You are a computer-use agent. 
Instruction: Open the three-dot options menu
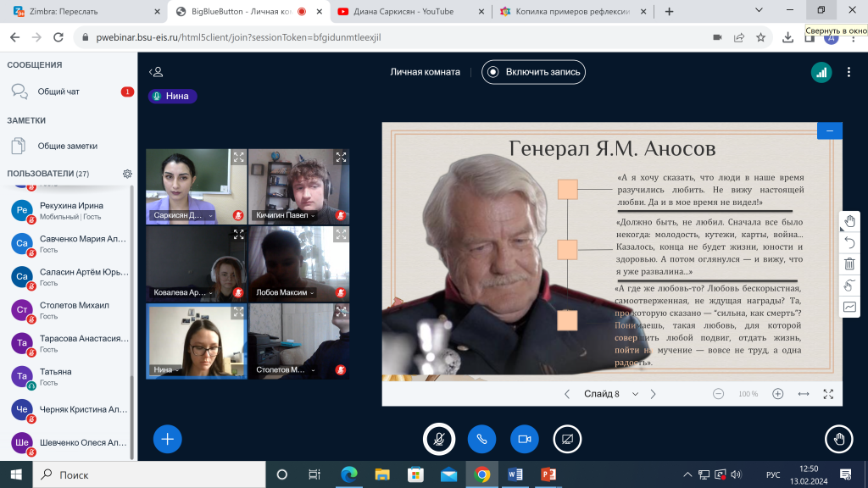[849, 73]
